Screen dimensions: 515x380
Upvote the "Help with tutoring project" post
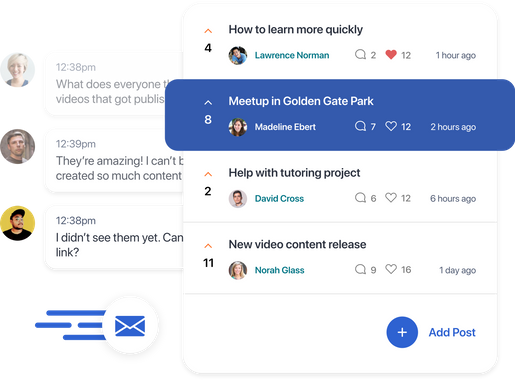click(x=208, y=174)
